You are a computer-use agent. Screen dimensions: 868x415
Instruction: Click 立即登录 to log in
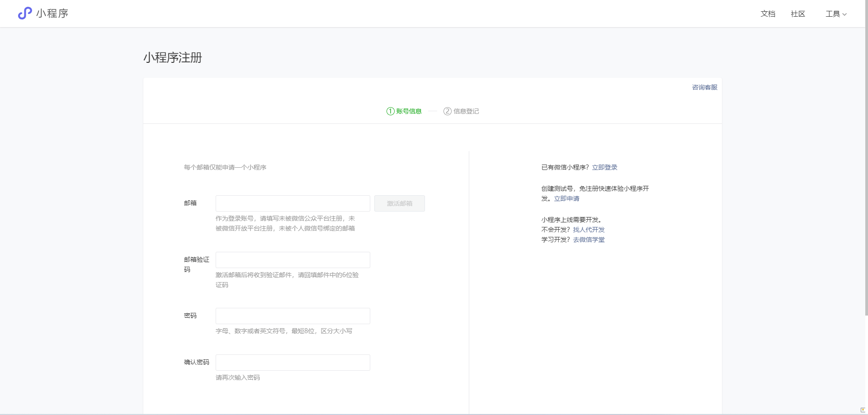604,167
